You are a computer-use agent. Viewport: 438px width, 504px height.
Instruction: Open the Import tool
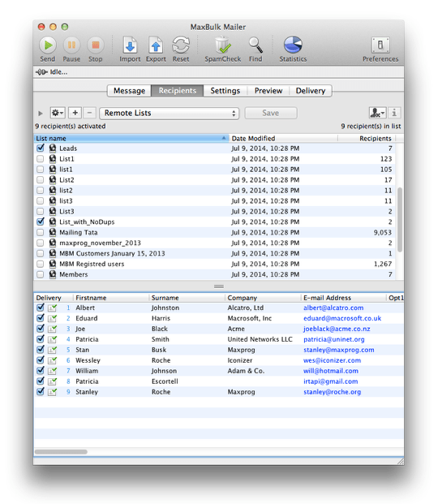click(x=130, y=45)
